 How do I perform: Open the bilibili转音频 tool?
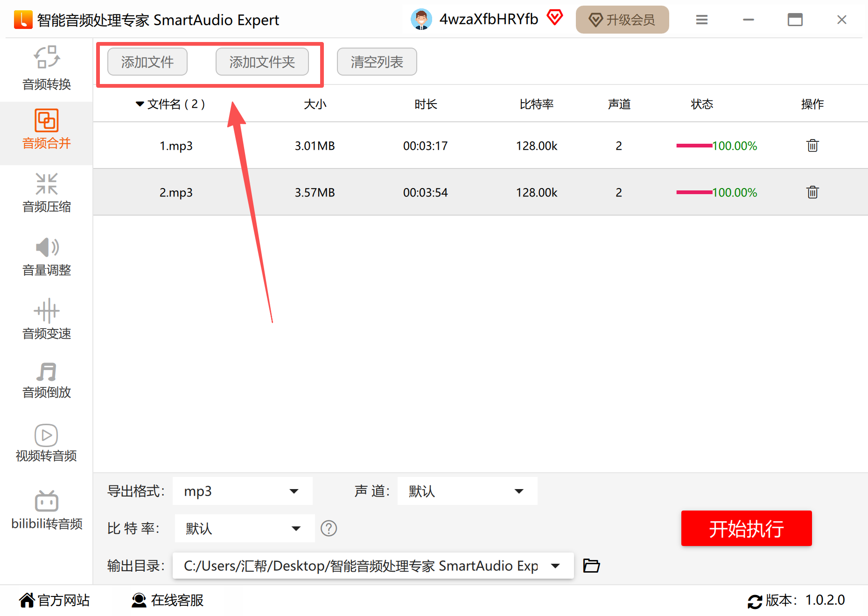pyautogui.click(x=47, y=510)
